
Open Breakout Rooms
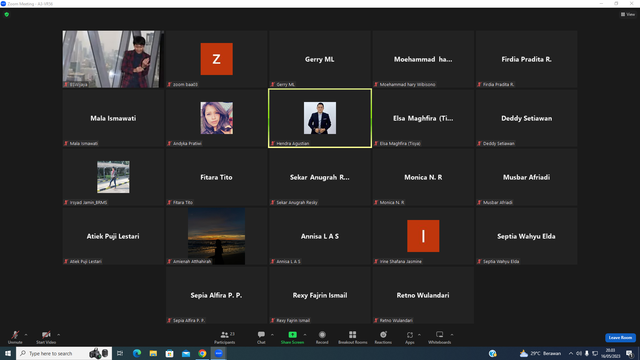[x=353, y=337]
